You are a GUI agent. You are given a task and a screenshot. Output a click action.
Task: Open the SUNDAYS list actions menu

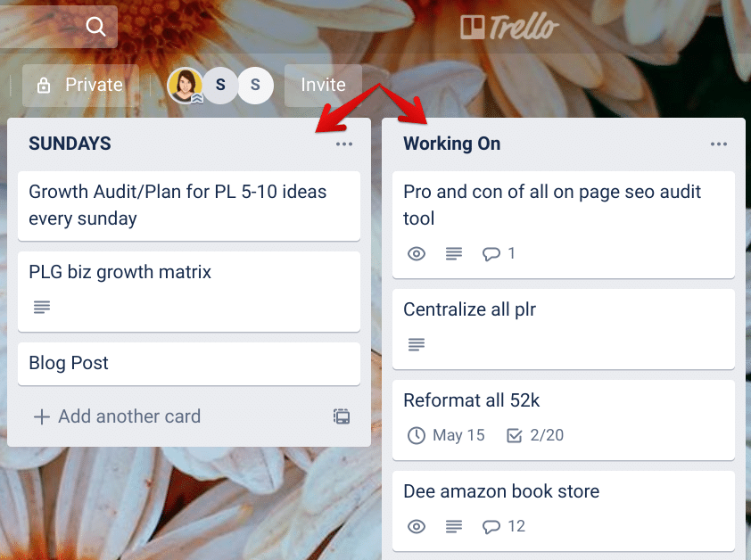click(344, 144)
